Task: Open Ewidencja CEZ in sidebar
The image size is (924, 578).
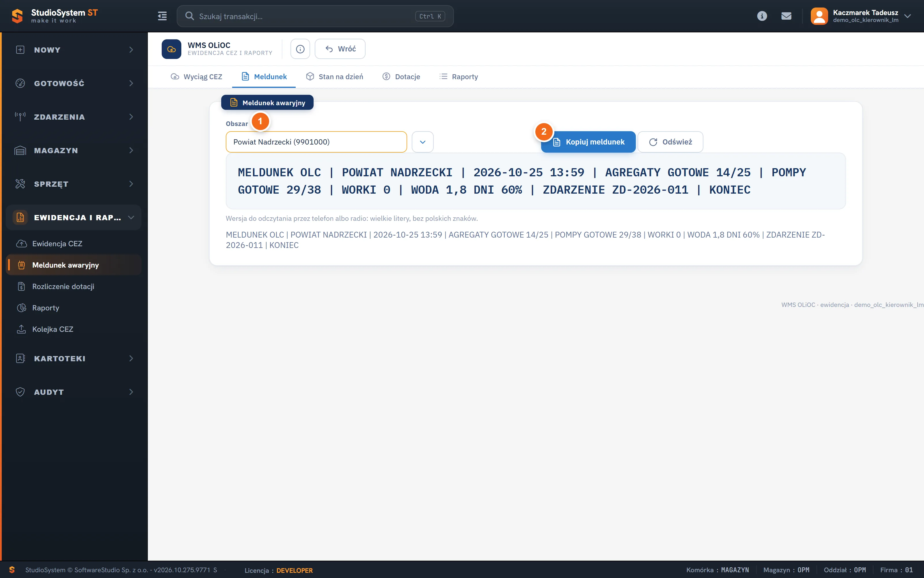Action: (74, 244)
